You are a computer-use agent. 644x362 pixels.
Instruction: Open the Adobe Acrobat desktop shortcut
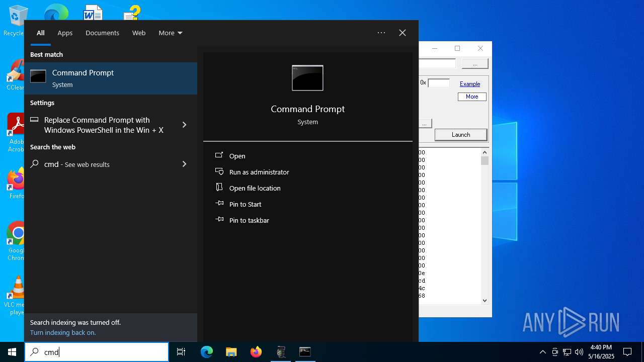click(x=16, y=133)
